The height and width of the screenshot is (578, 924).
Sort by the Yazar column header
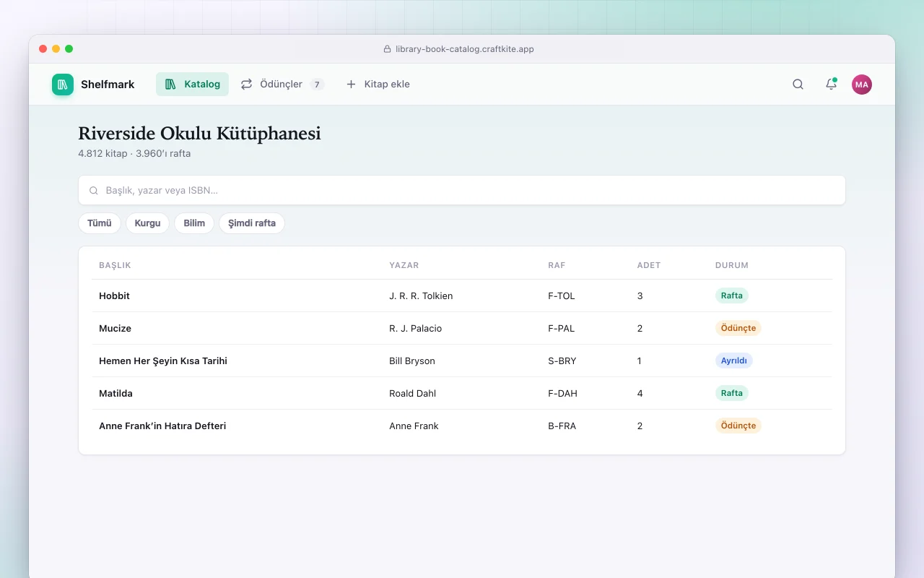404,265
